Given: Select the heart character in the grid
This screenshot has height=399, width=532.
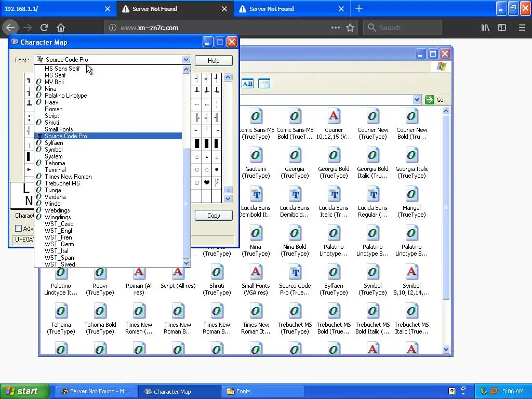Looking at the screenshot, I should 207,182.
